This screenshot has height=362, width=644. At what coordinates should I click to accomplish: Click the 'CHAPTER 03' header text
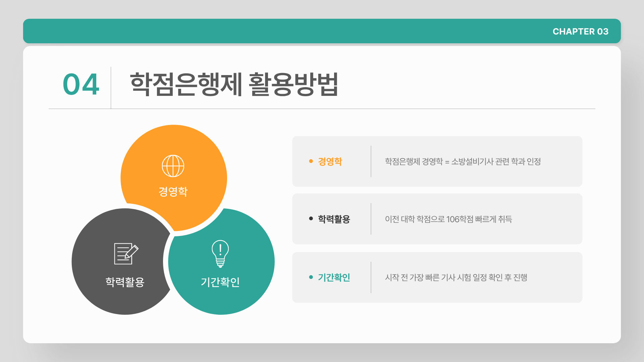point(580,32)
